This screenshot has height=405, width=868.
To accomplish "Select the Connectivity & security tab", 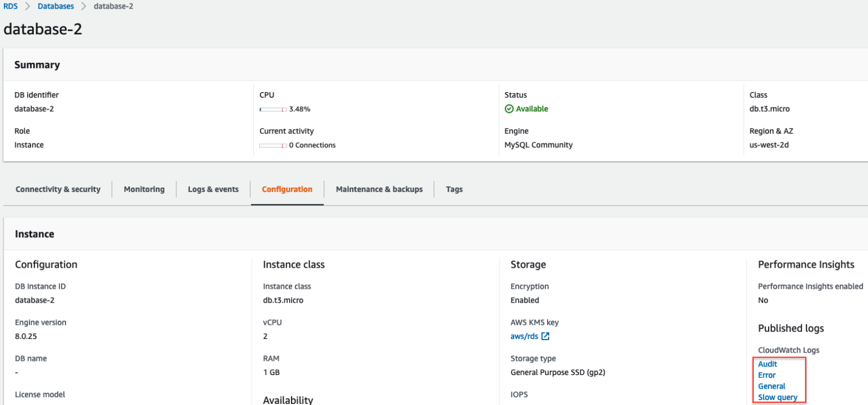I will (58, 189).
